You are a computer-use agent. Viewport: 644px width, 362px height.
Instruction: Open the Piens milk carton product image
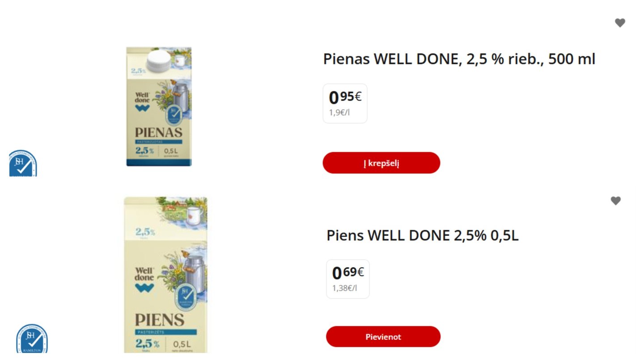165,275
